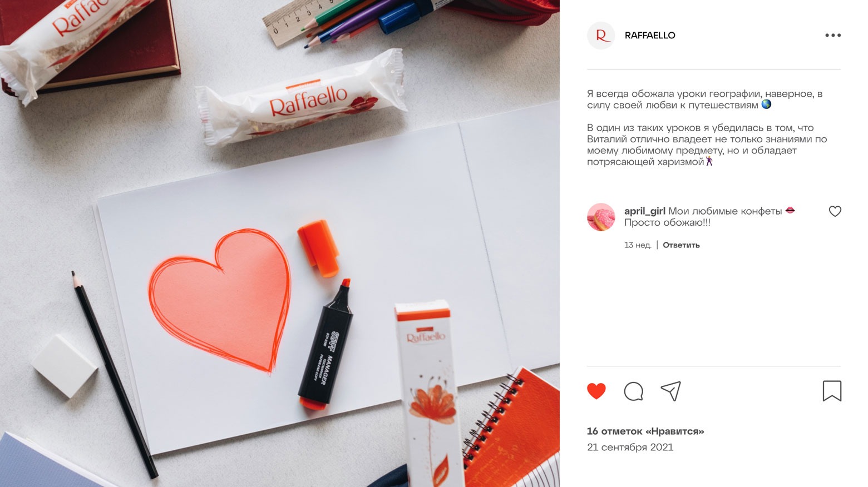Save post with bookmark icon
The width and height of the screenshot is (868, 487).
[x=832, y=391]
